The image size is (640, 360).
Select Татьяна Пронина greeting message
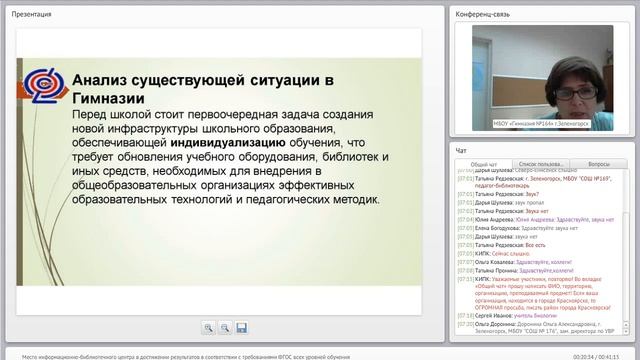coord(516,271)
